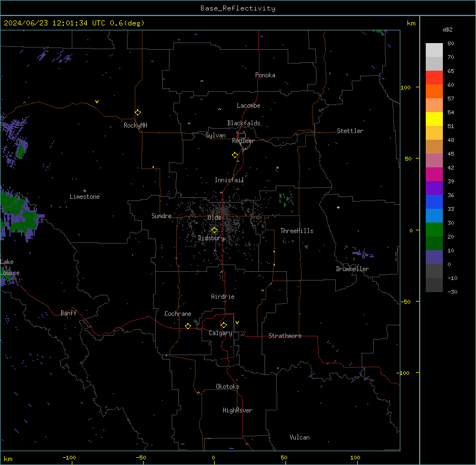Image resolution: width=476 pixels, height=465 pixels.
Task: Select the yellow 54 dBZ color swatch
Action: click(434, 119)
